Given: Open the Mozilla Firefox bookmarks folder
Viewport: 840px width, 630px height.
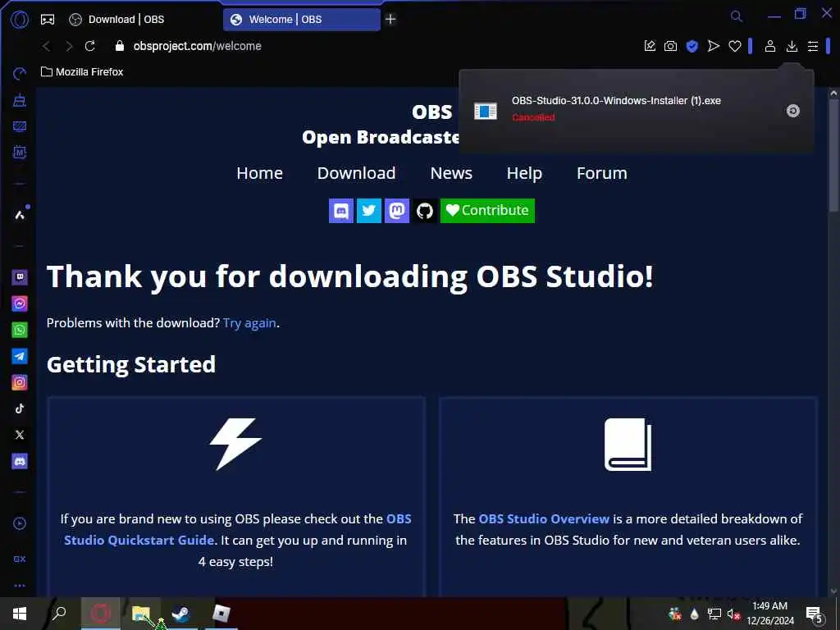Looking at the screenshot, I should click(x=82, y=72).
